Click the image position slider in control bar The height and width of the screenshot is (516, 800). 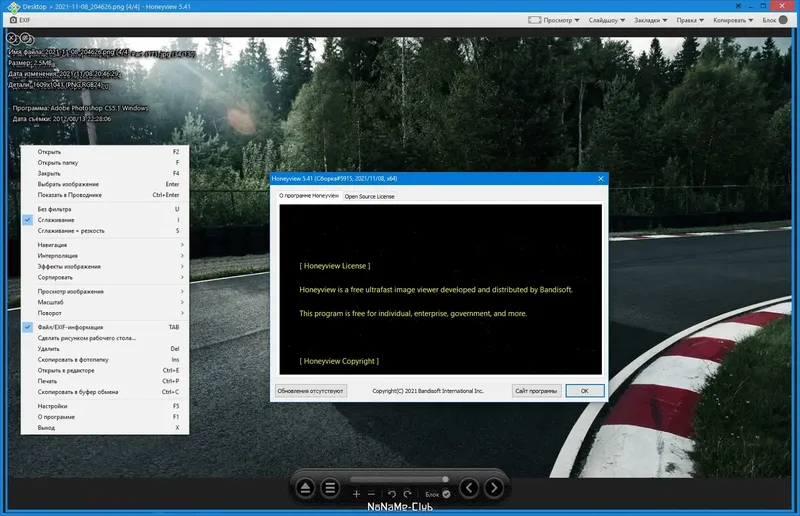(x=399, y=479)
